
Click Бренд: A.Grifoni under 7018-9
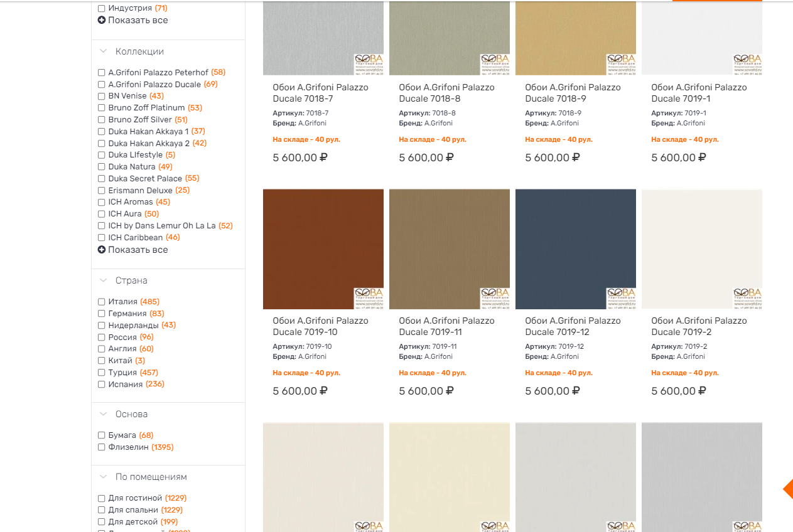coord(552,123)
